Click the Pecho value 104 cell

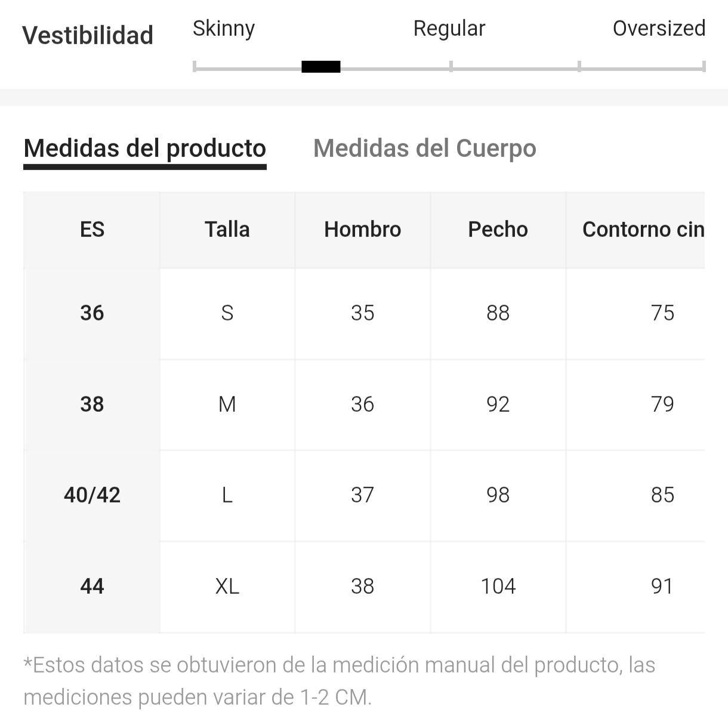(498, 587)
